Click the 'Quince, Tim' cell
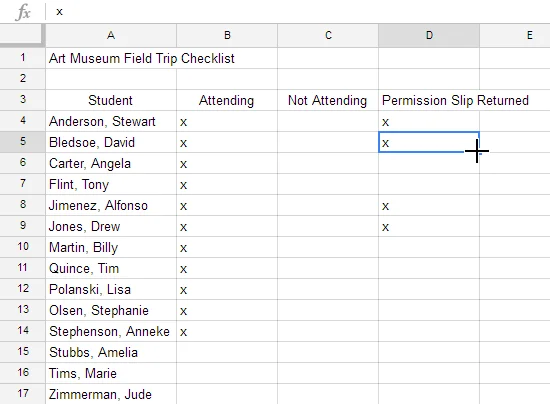 (x=111, y=269)
